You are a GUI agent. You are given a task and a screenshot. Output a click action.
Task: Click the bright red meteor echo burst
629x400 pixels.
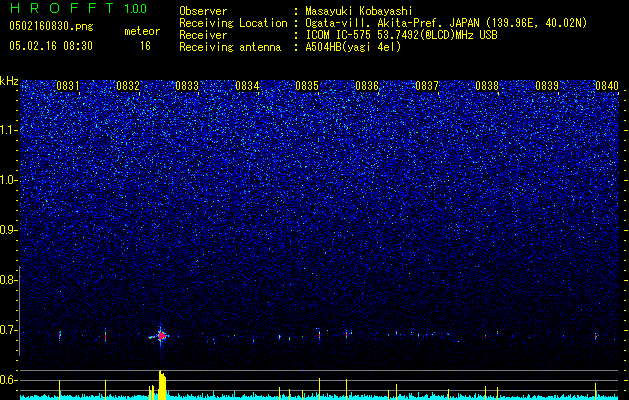(162, 336)
